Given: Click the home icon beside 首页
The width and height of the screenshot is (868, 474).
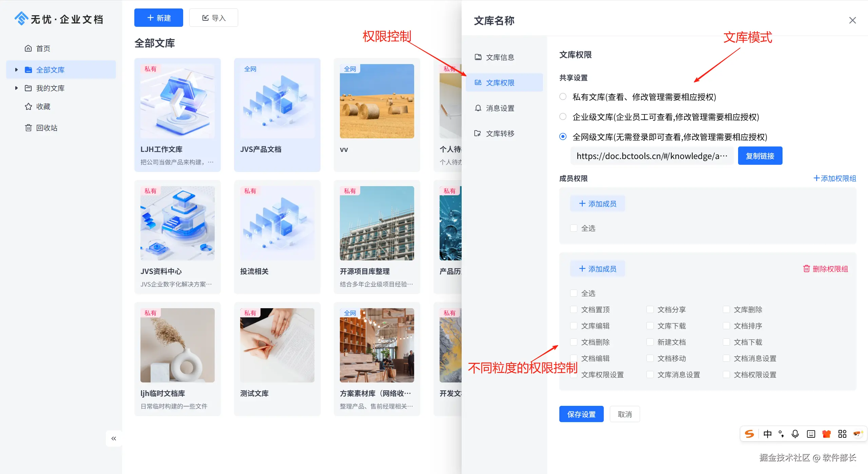Looking at the screenshot, I should (28, 48).
